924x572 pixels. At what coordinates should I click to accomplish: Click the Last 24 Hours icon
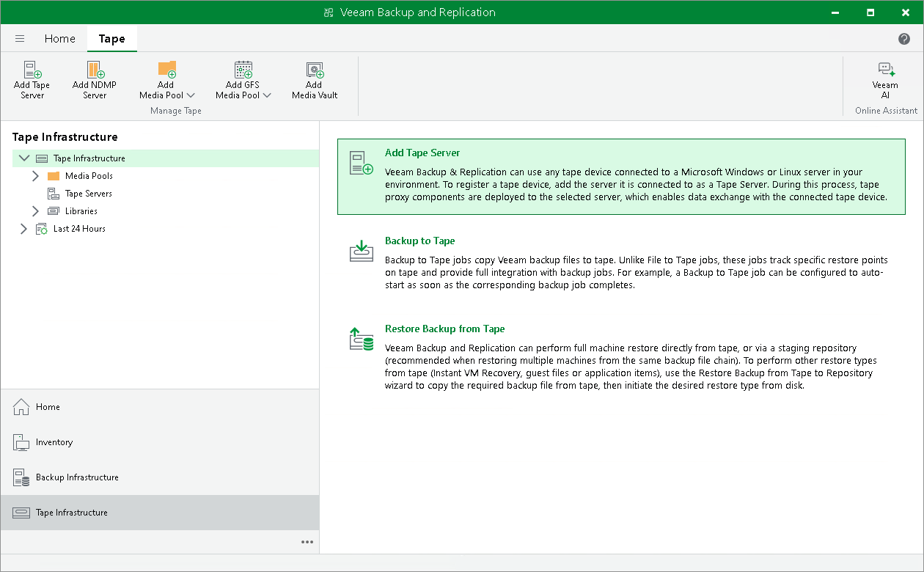pos(42,229)
